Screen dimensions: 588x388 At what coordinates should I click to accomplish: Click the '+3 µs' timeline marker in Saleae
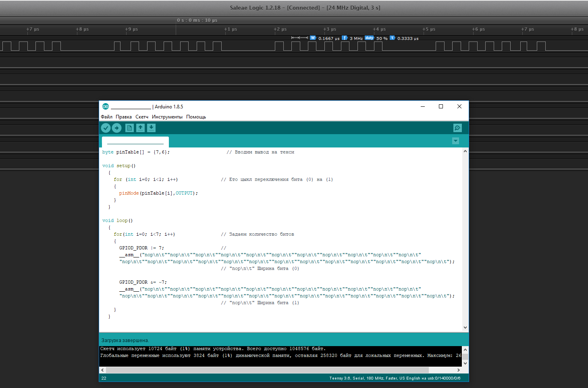(330, 29)
